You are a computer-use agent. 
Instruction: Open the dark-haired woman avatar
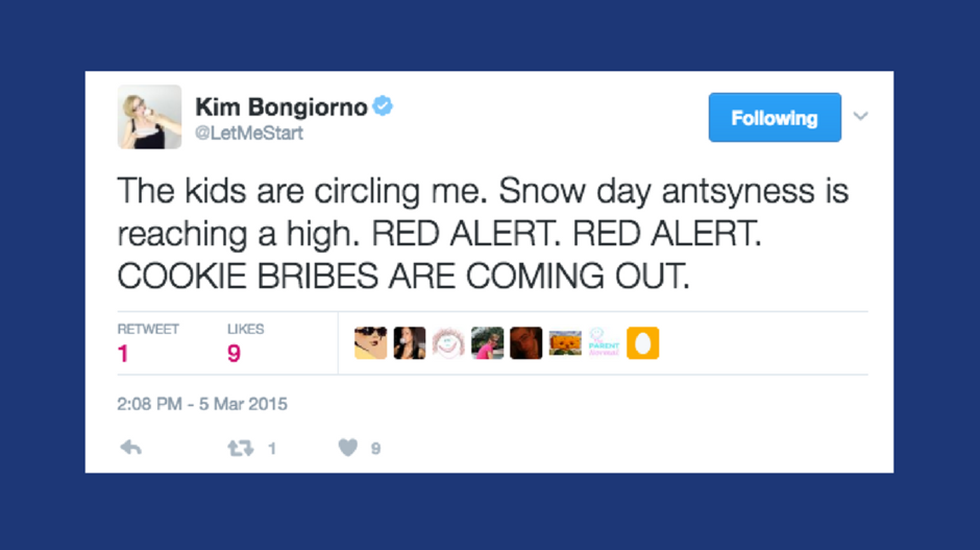(410, 343)
